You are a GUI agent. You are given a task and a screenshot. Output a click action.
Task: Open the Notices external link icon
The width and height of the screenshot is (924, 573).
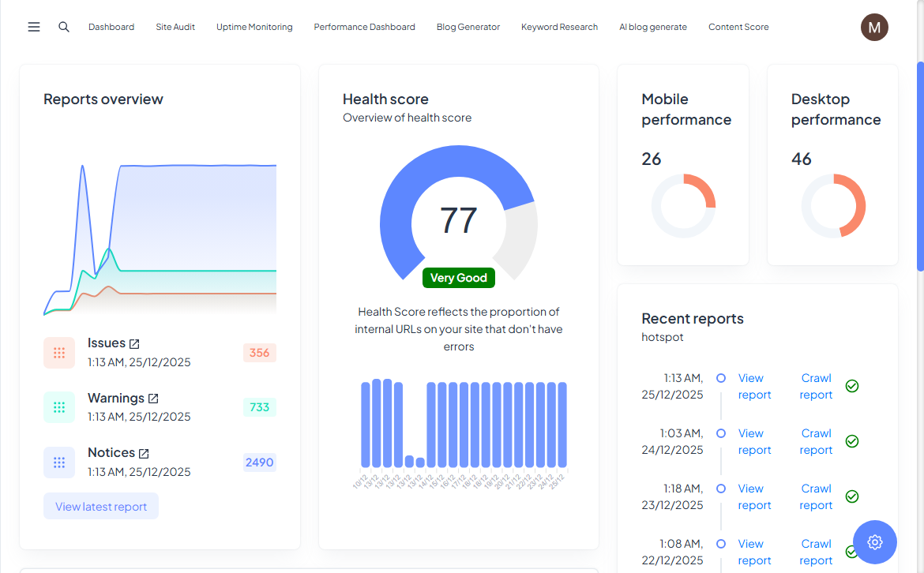(x=144, y=454)
